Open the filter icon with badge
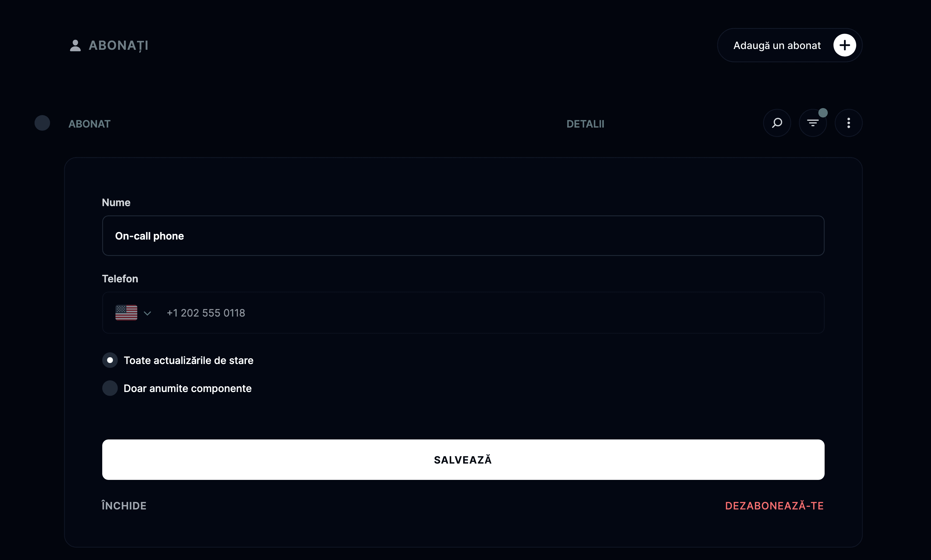This screenshot has height=560, width=931. click(x=813, y=123)
